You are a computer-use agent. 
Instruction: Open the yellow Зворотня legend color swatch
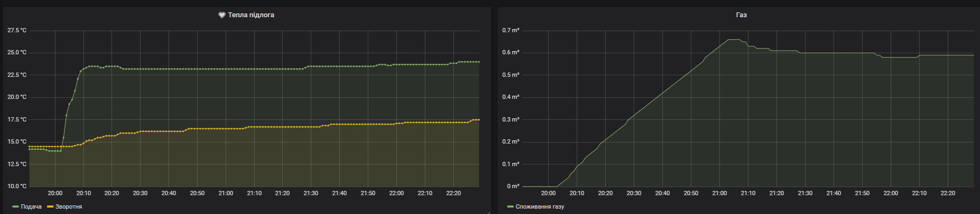click(50, 206)
